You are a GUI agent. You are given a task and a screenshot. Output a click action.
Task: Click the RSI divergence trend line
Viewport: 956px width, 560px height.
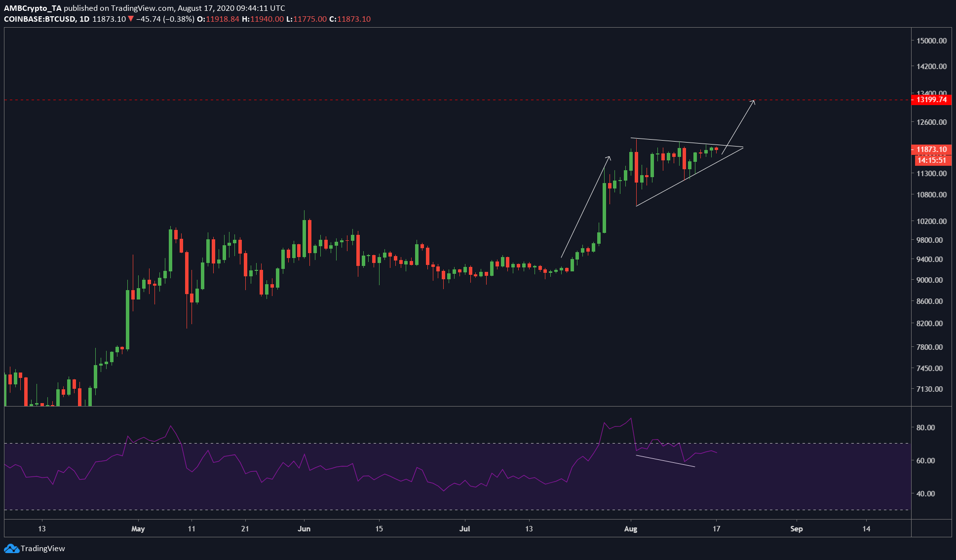pyautogui.click(x=665, y=461)
